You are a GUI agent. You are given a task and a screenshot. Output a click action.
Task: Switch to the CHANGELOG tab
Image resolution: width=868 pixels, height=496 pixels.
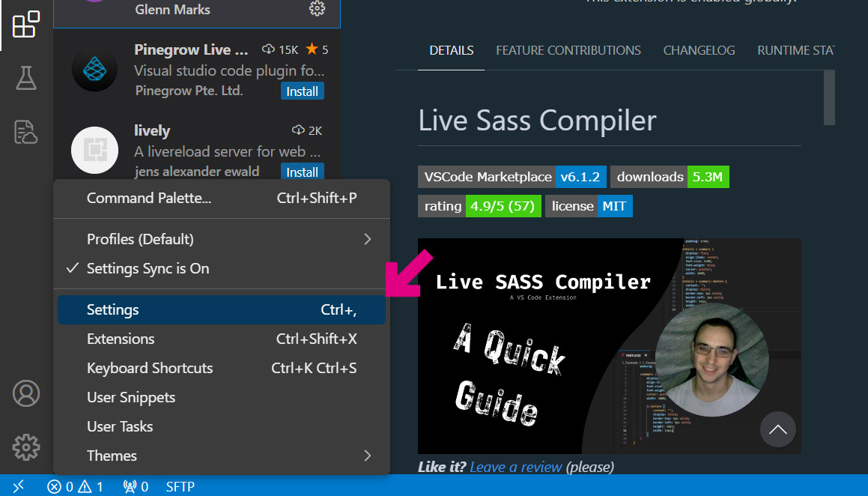pyautogui.click(x=699, y=50)
